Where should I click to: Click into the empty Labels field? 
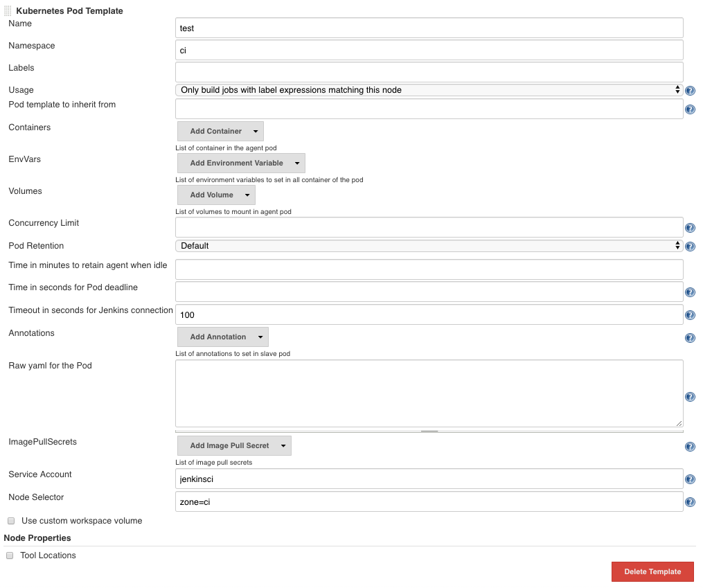(x=429, y=72)
